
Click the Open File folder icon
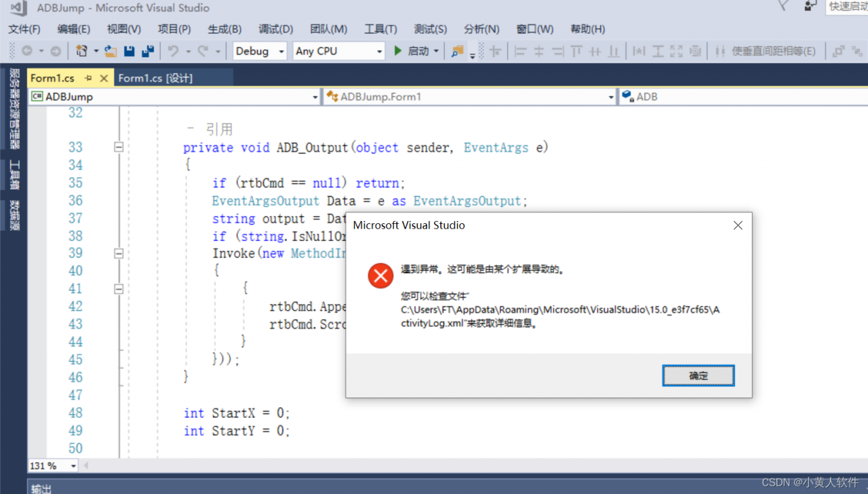pyautogui.click(x=111, y=51)
